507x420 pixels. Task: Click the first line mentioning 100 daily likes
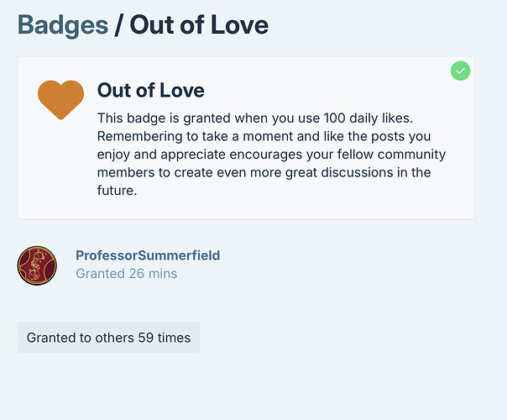click(255, 118)
